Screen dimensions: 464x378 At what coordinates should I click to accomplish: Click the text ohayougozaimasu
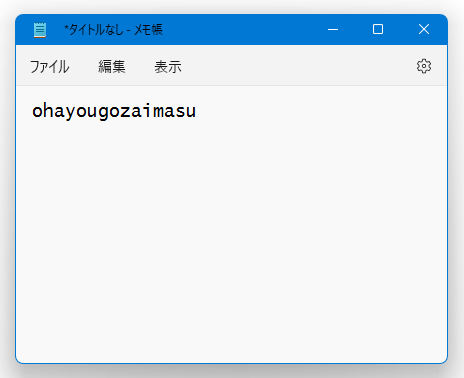tap(114, 111)
